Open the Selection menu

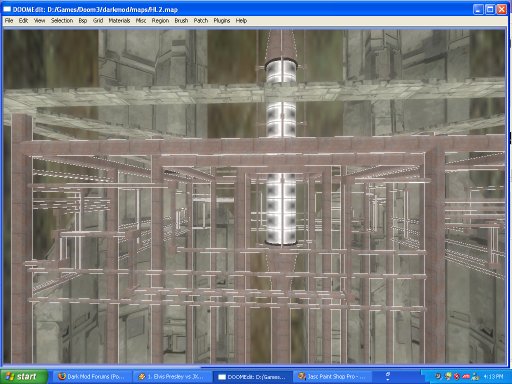click(x=62, y=21)
